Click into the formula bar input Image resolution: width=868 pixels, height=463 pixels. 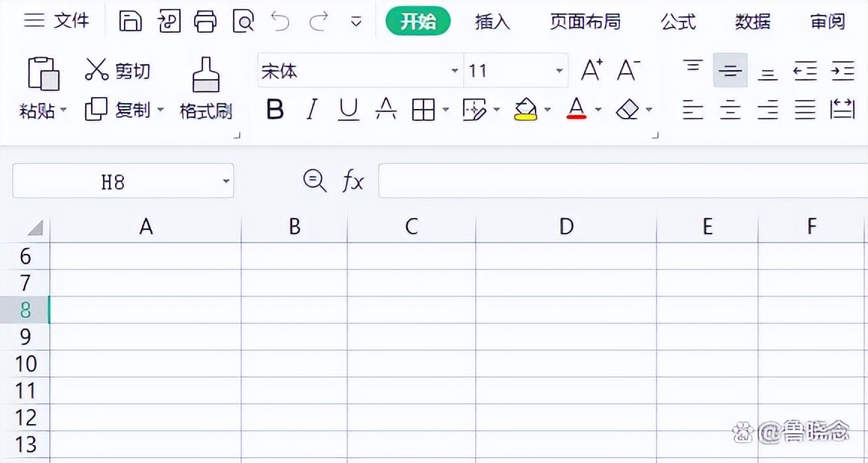623,181
